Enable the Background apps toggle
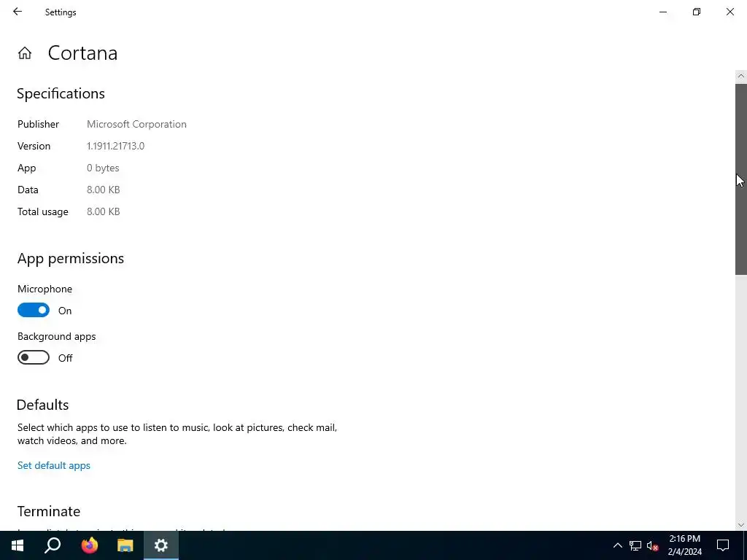The height and width of the screenshot is (560, 747). click(x=34, y=357)
